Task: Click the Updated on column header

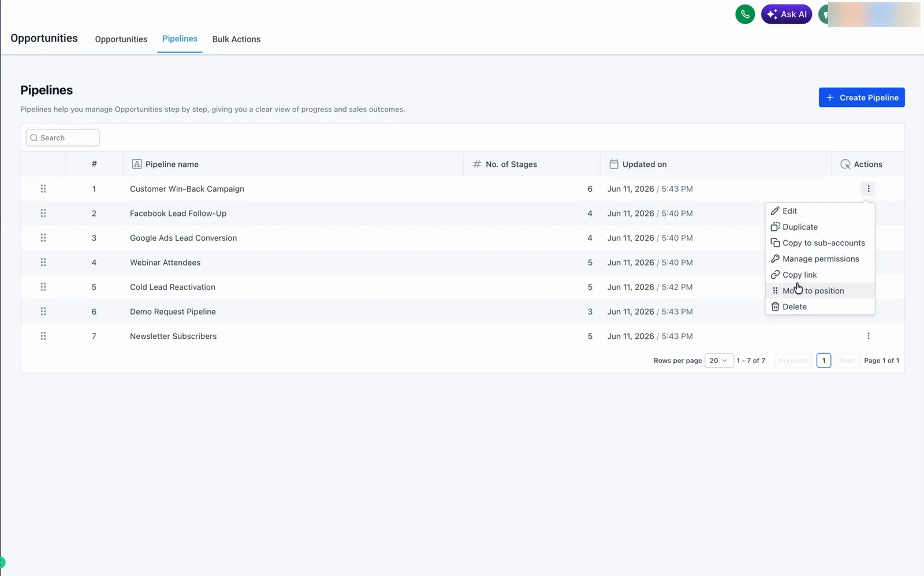Action: 716,164
